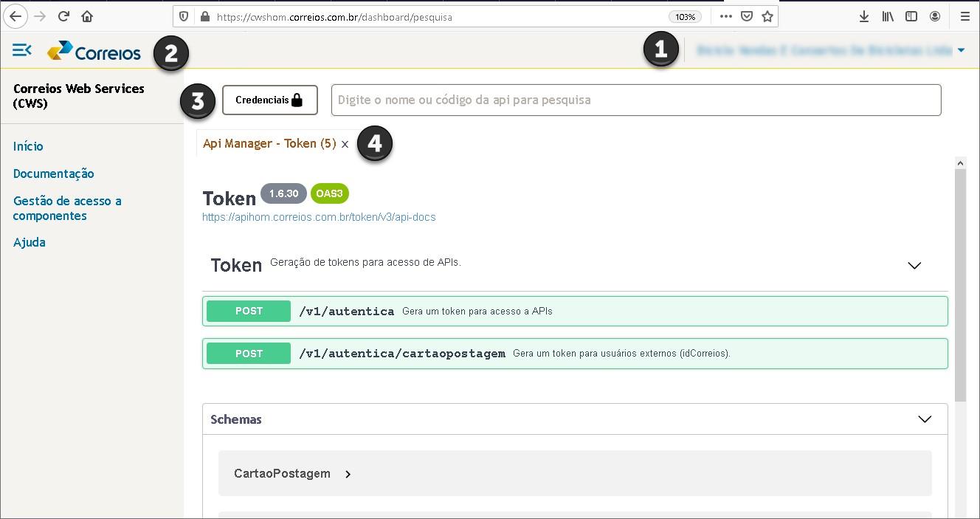
Task: Expand POST /v1/autentica operation
Action: 575,311
